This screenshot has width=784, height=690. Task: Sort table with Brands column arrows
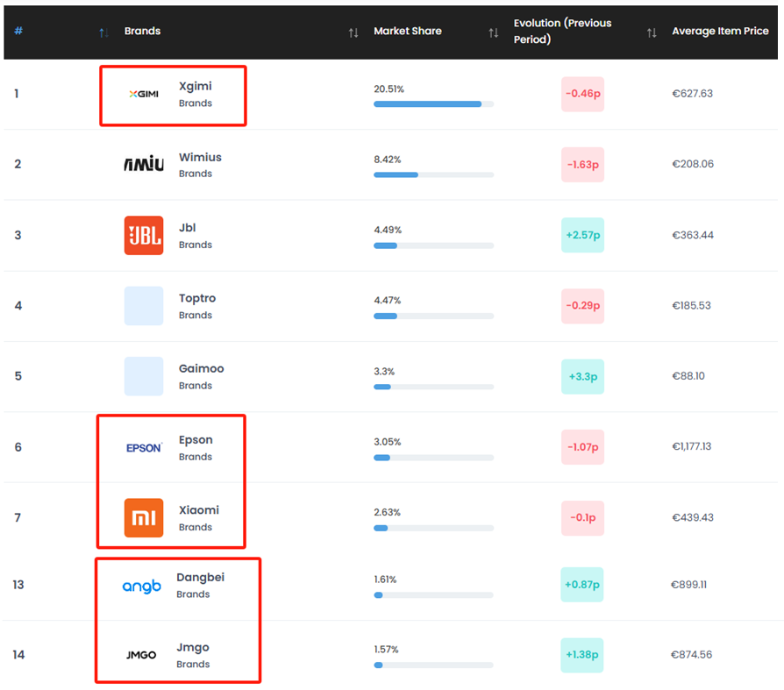(x=353, y=32)
